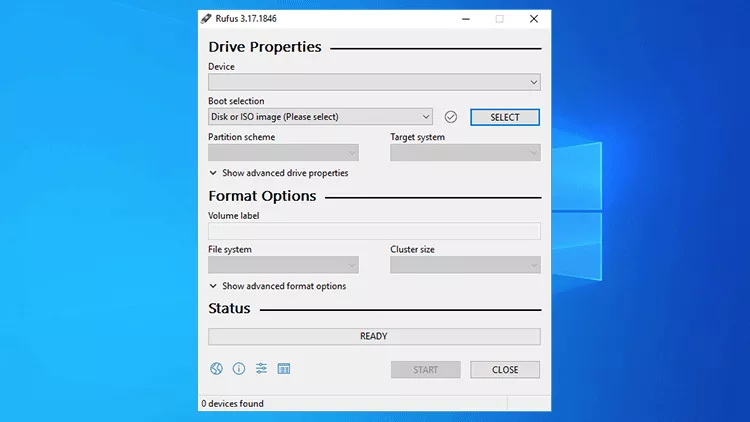Click the 'Format Options' heading

(262, 196)
